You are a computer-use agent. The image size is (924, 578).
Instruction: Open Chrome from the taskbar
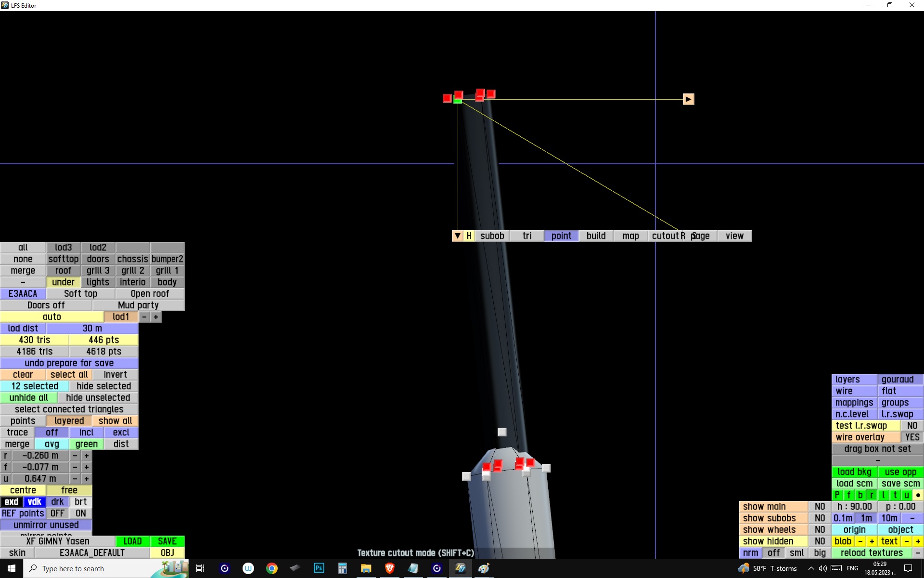[272, 568]
